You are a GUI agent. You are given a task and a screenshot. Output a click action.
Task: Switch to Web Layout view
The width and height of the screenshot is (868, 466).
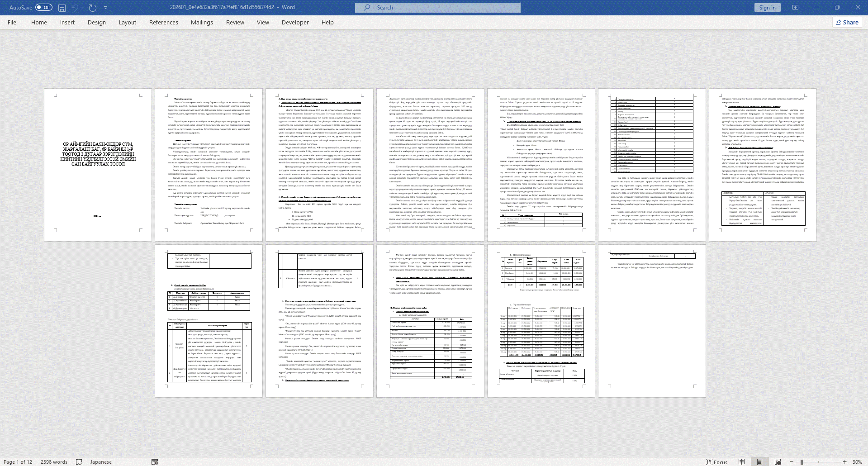pos(778,462)
